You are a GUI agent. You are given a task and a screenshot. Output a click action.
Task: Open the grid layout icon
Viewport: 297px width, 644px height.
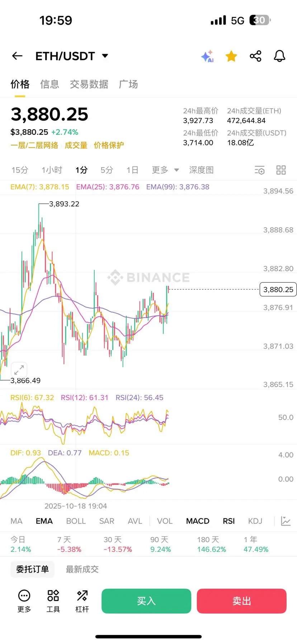281,170
